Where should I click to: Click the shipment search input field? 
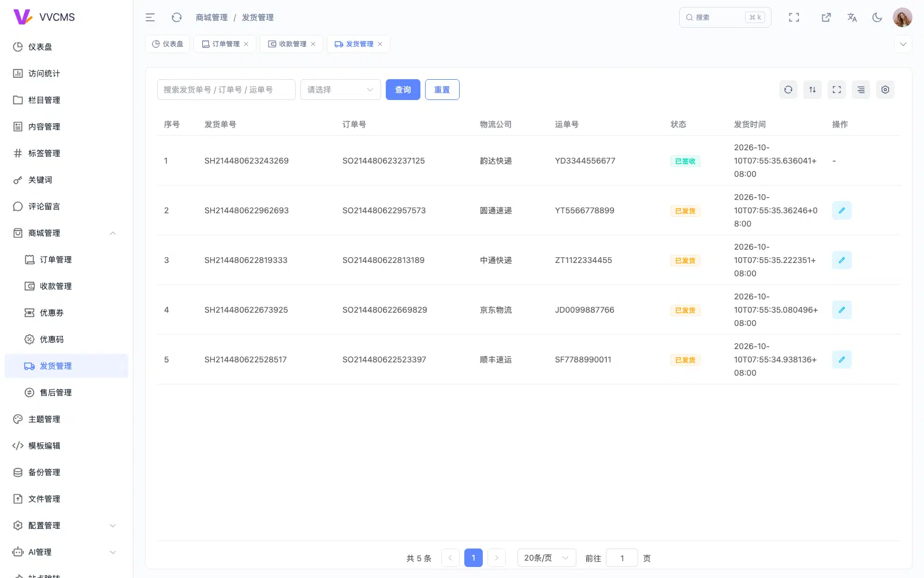click(226, 90)
